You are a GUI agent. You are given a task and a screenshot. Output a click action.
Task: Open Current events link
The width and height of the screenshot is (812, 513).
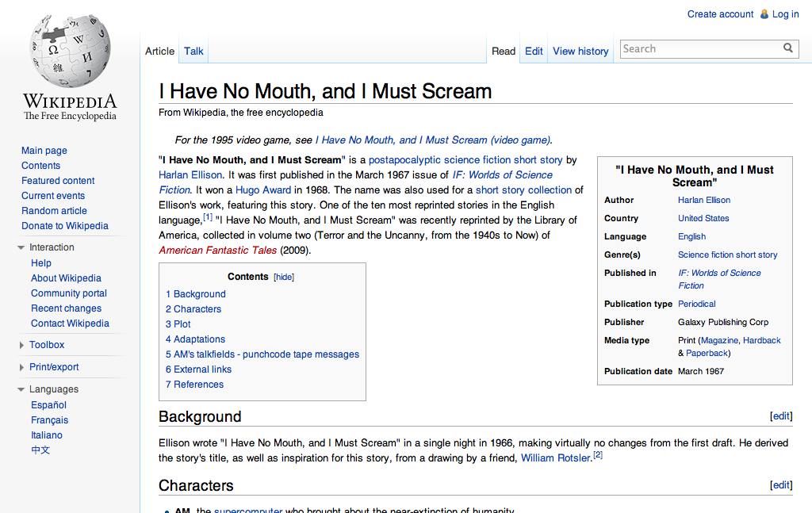tap(53, 196)
